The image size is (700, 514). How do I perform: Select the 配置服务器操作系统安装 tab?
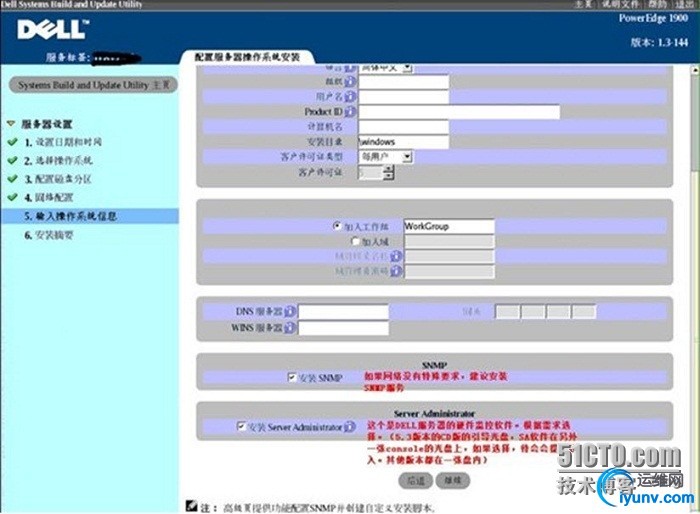(x=247, y=57)
